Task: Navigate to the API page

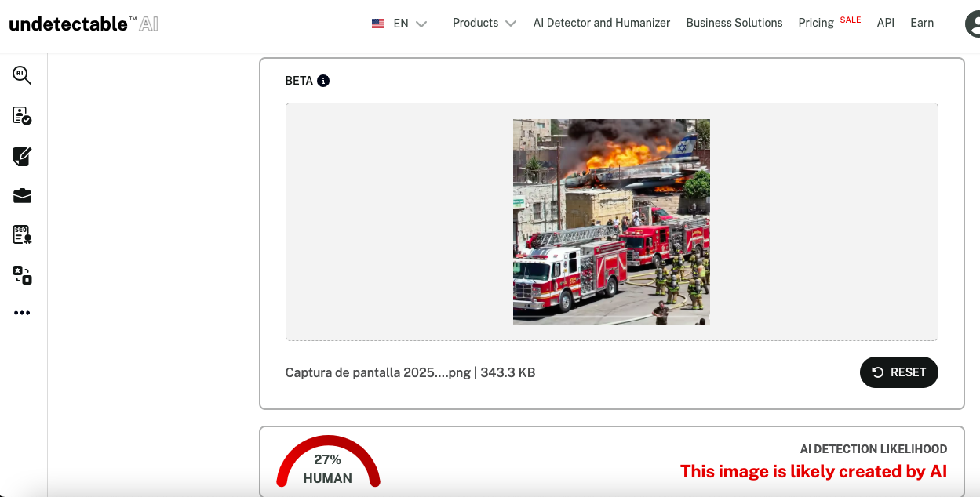Action: [885, 23]
